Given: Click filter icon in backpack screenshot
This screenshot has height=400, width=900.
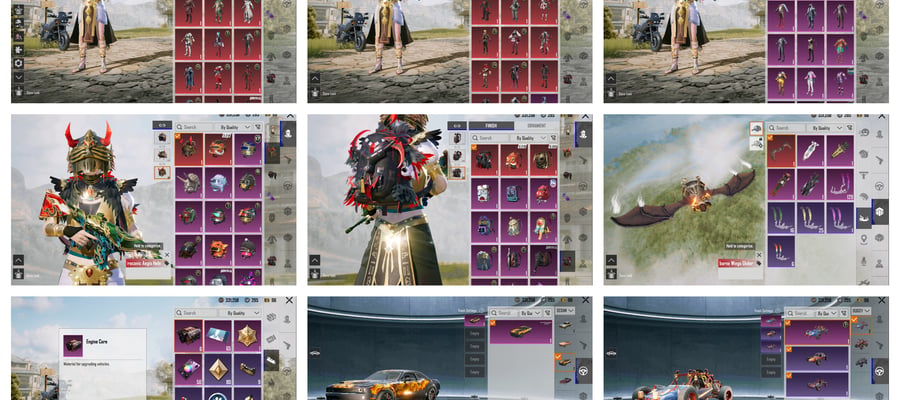Looking at the screenshot, I should [x=553, y=138].
